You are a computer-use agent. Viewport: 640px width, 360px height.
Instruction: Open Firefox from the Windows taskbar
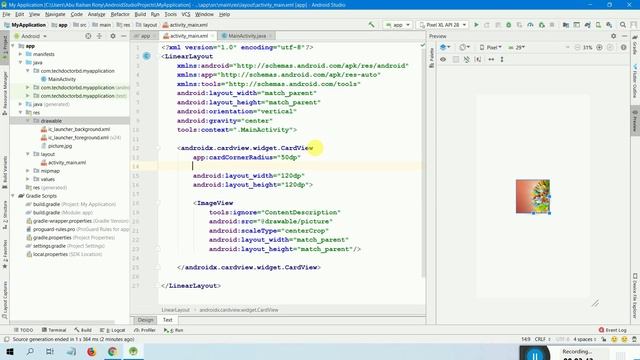[91, 351]
